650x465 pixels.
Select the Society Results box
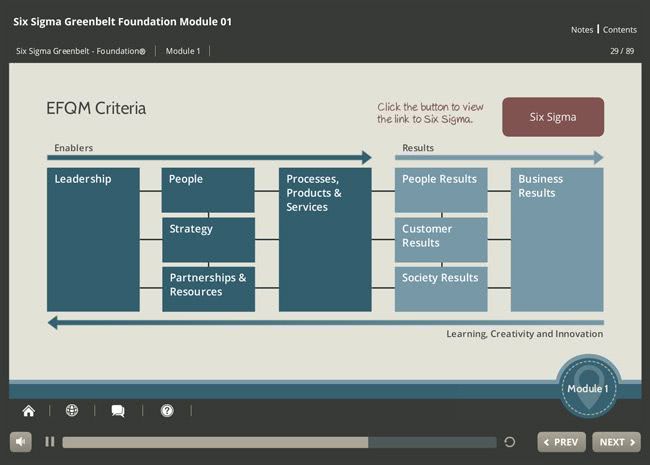click(x=441, y=289)
